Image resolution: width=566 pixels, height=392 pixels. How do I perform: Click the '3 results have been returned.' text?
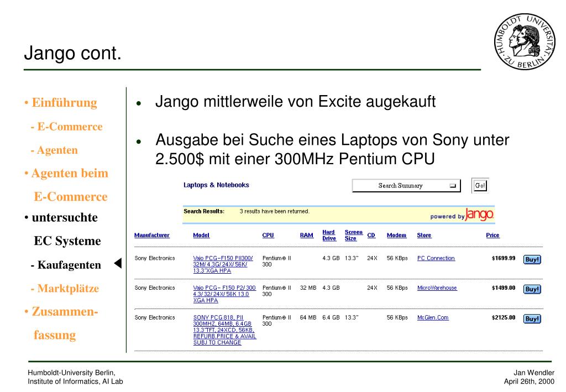pyautogui.click(x=274, y=212)
